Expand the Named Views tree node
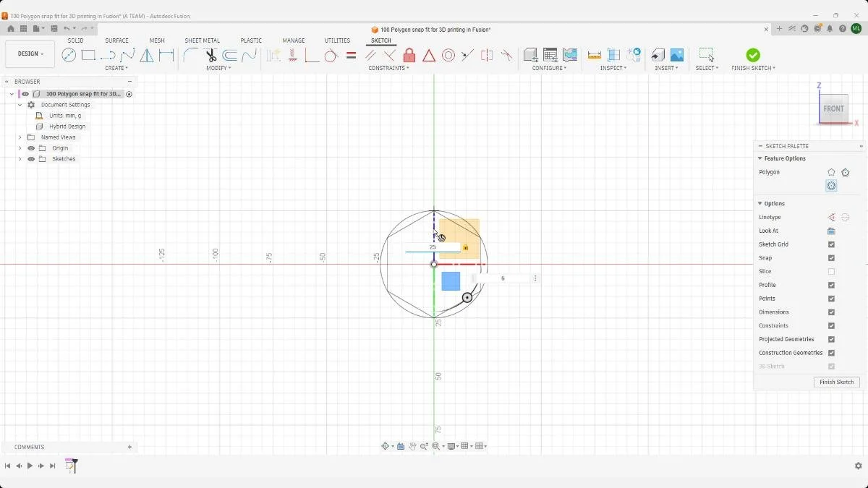This screenshot has height=488, width=868. (x=20, y=137)
